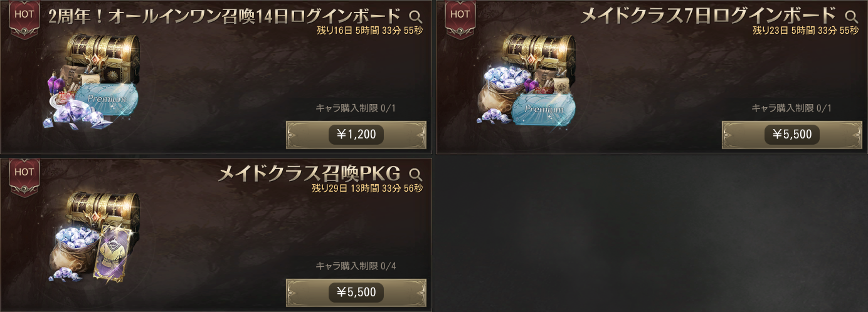This screenshot has width=868, height=312.
Task: Buy the ¥1,200 login board package
Action: [356, 134]
